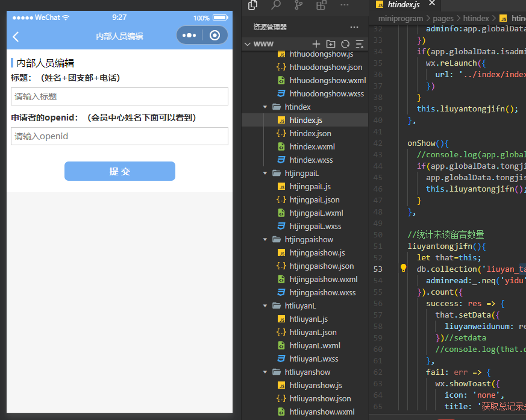The width and height of the screenshot is (526, 420).
Task: Open the Source Control branch icon
Action: [x=298, y=5]
